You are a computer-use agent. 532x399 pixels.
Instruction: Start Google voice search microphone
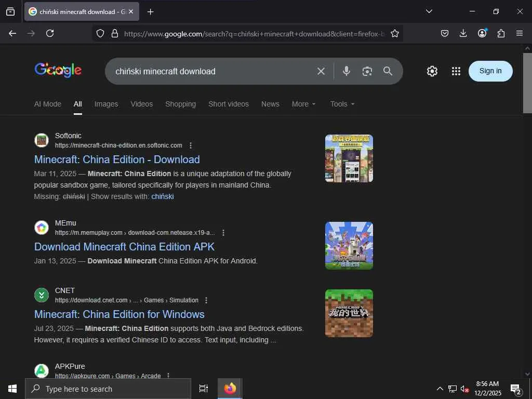347,71
